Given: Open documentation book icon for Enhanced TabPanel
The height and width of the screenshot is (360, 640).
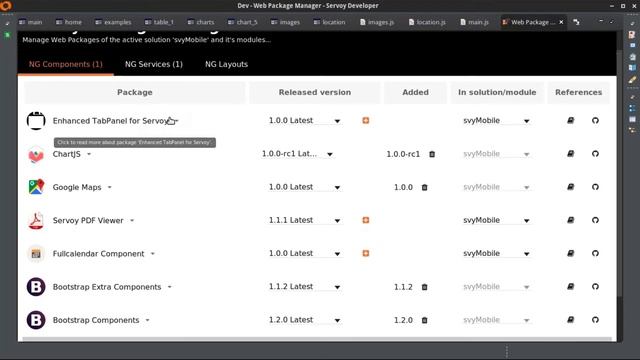Looking at the screenshot, I should click(x=571, y=120).
